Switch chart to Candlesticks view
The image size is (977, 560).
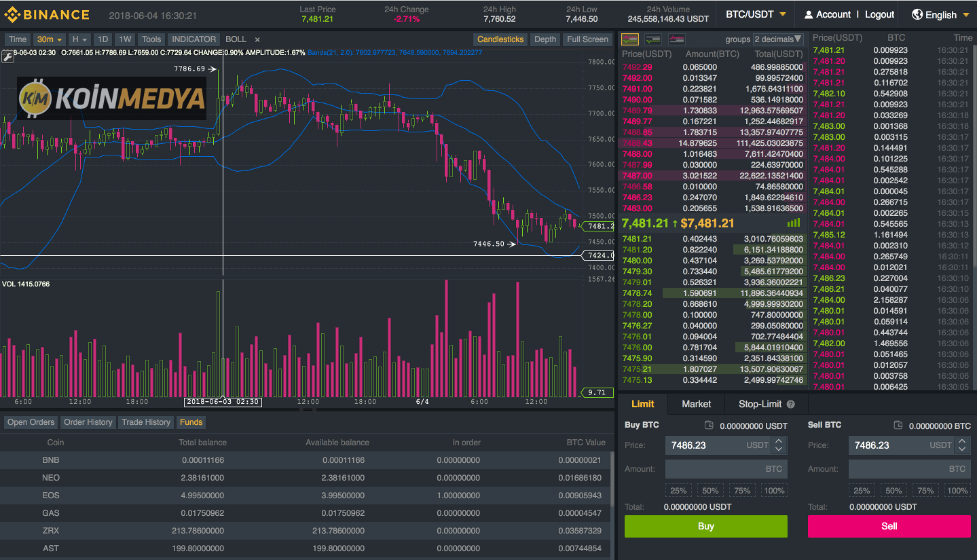coord(500,39)
